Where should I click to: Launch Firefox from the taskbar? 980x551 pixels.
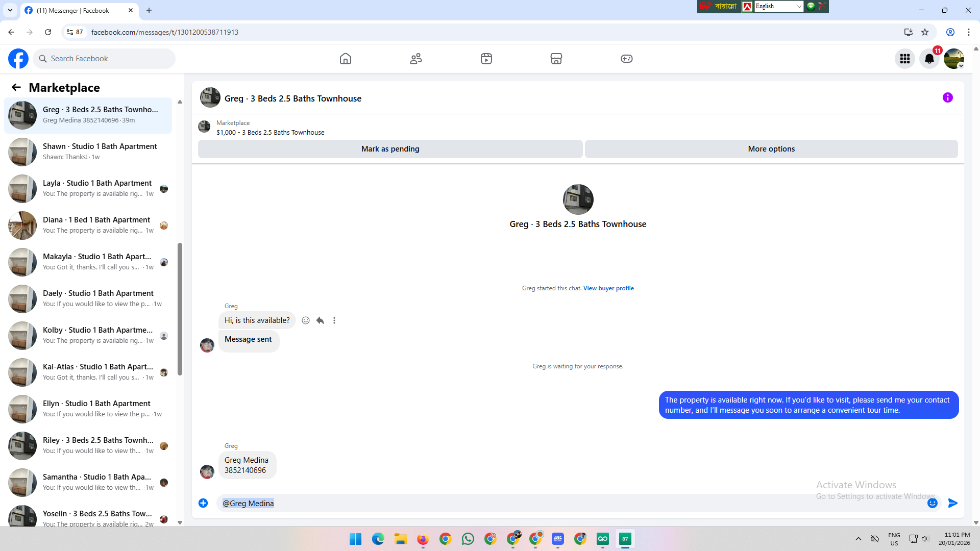tap(423, 539)
